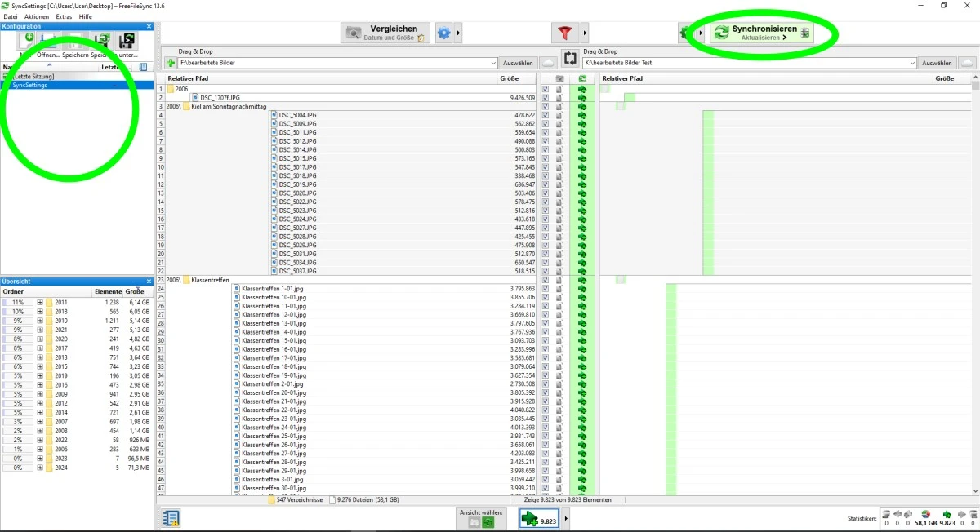Open the Aktionen menu
The width and height of the screenshot is (980, 532).
pyautogui.click(x=37, y=16)
